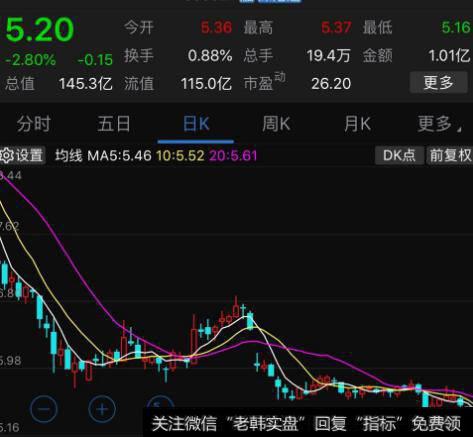Switch to the 分时 tab

coord(33,124)
